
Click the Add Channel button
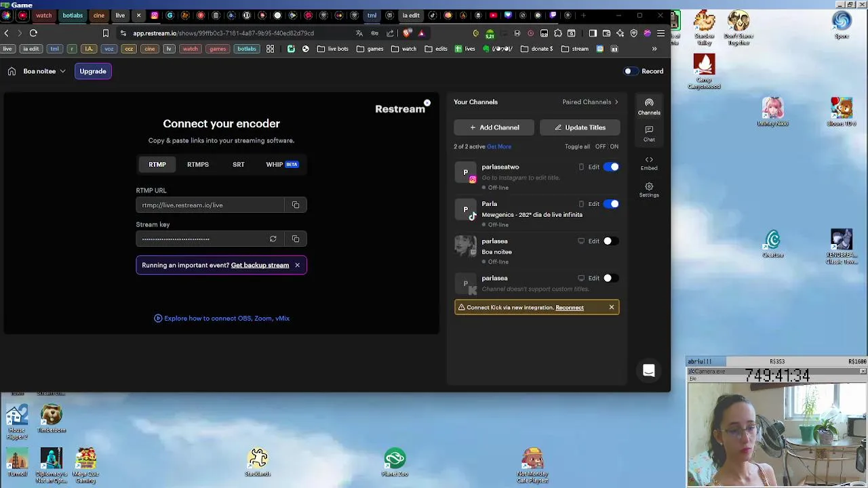[494, 127]
